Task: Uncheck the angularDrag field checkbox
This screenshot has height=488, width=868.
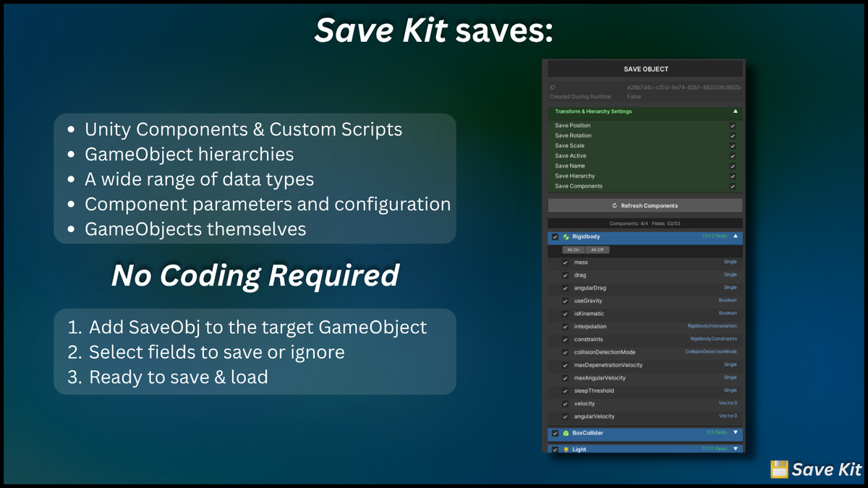Action: [565, 288]
